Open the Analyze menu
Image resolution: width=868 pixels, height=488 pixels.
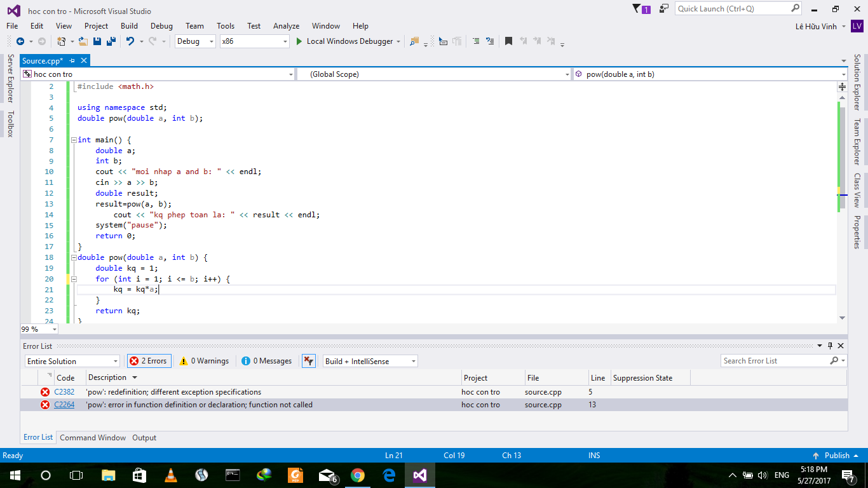286,26
